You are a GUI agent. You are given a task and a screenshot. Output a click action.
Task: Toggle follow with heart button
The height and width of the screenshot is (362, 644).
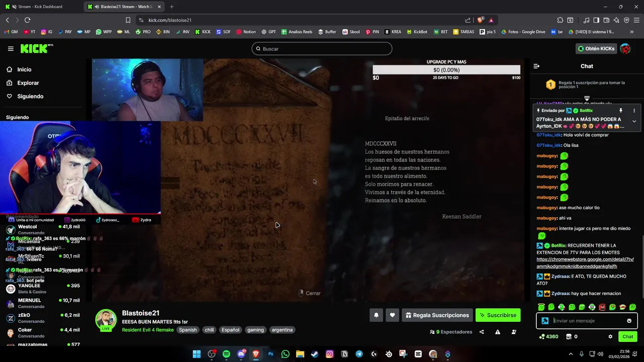392,315
